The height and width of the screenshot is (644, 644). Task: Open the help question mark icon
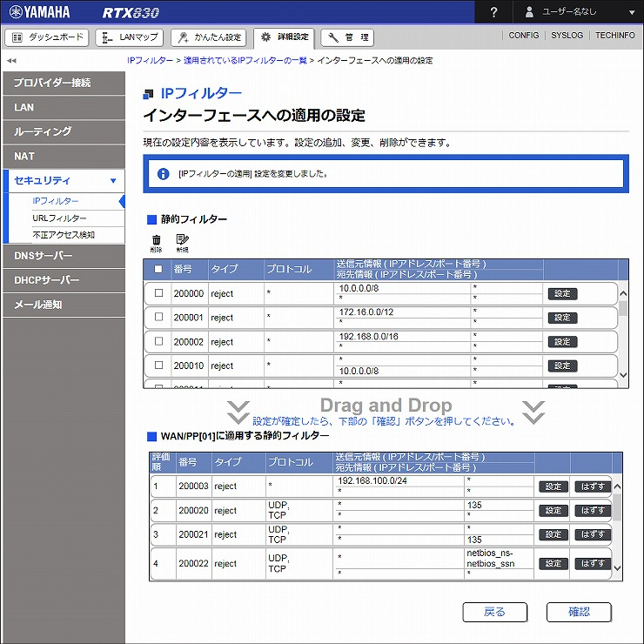tap(493, 12)
